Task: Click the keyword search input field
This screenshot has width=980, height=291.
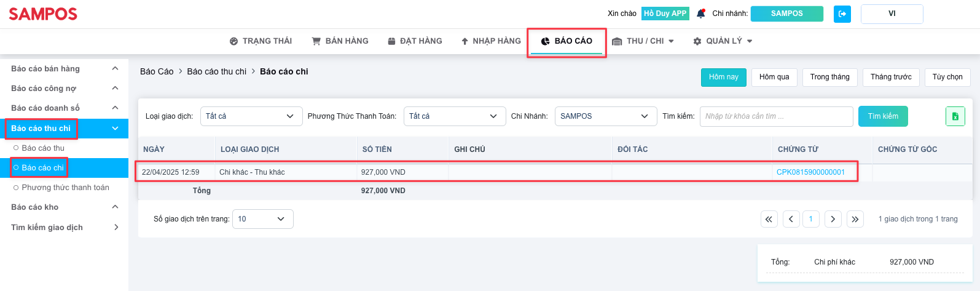Action: pos(777,116)
